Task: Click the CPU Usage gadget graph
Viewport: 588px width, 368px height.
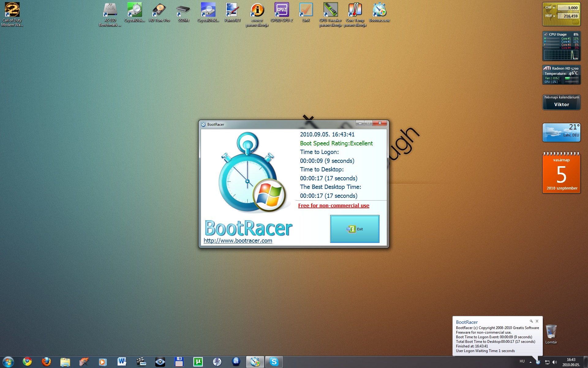Action: click(561, 55)
